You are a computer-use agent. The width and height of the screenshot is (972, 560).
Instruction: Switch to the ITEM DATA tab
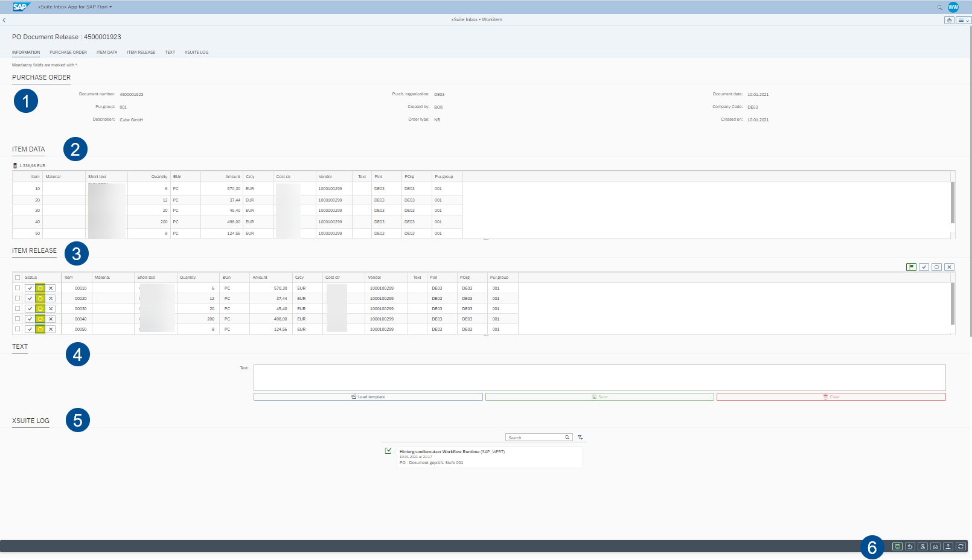pos(107,52)
